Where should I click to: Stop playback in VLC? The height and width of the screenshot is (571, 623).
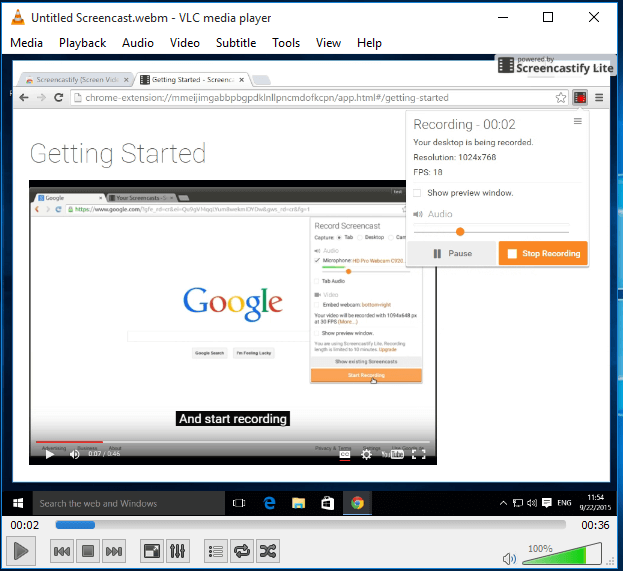click(x=88, y=551)
